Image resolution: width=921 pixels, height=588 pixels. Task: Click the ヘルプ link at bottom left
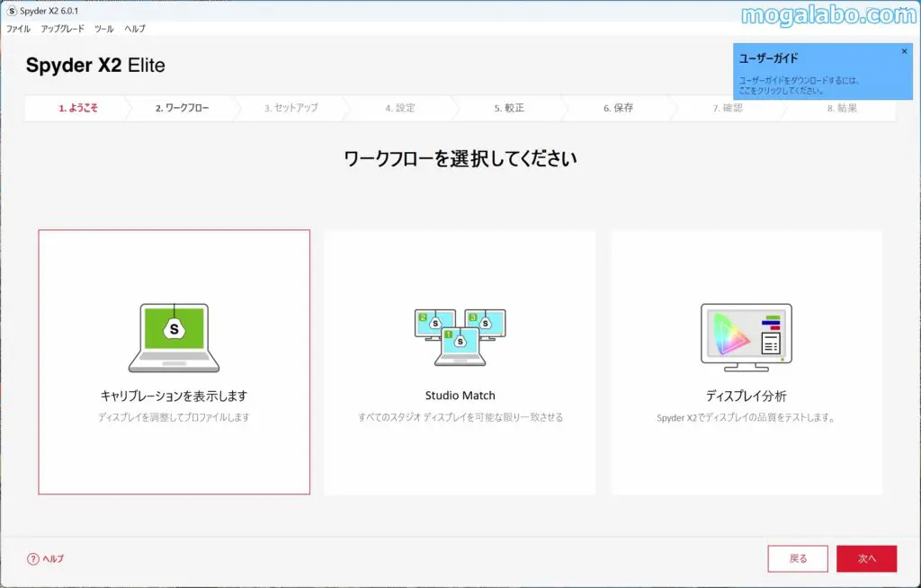(x=54, y=558)
